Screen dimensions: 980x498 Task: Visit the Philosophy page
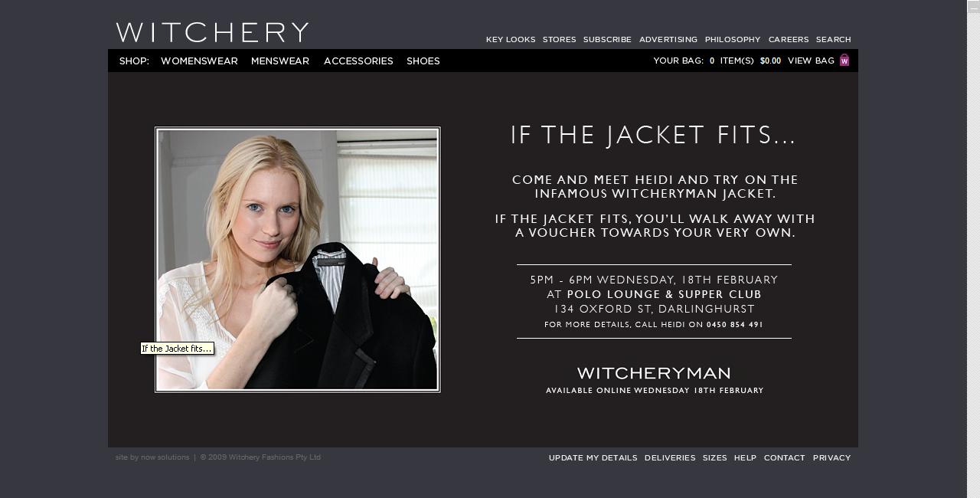click(733, 39)
